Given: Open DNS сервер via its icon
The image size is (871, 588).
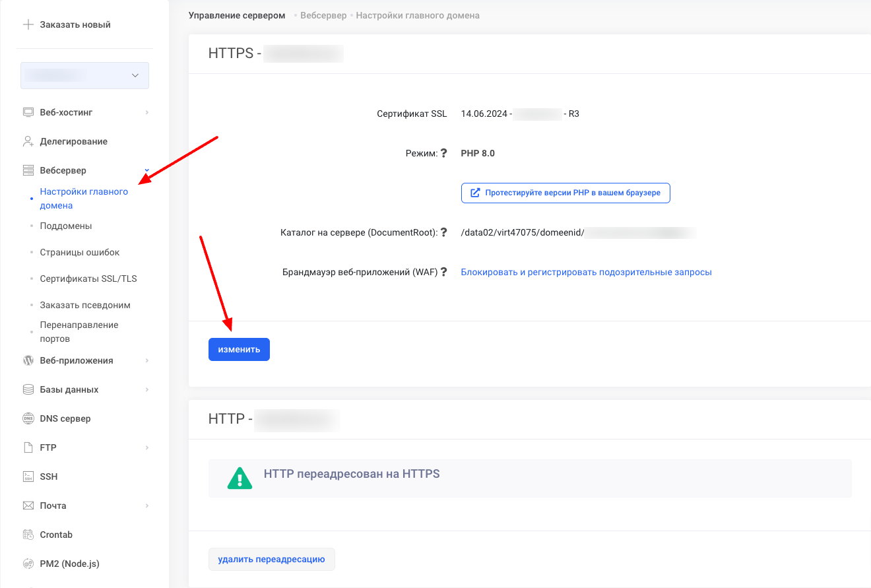Looking at the screenshot, I should (x=28, y=418).
